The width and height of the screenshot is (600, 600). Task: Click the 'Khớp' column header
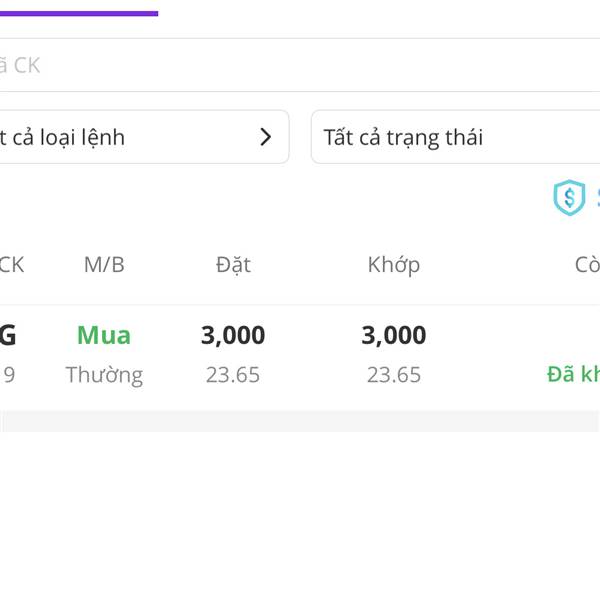[393, 265]
